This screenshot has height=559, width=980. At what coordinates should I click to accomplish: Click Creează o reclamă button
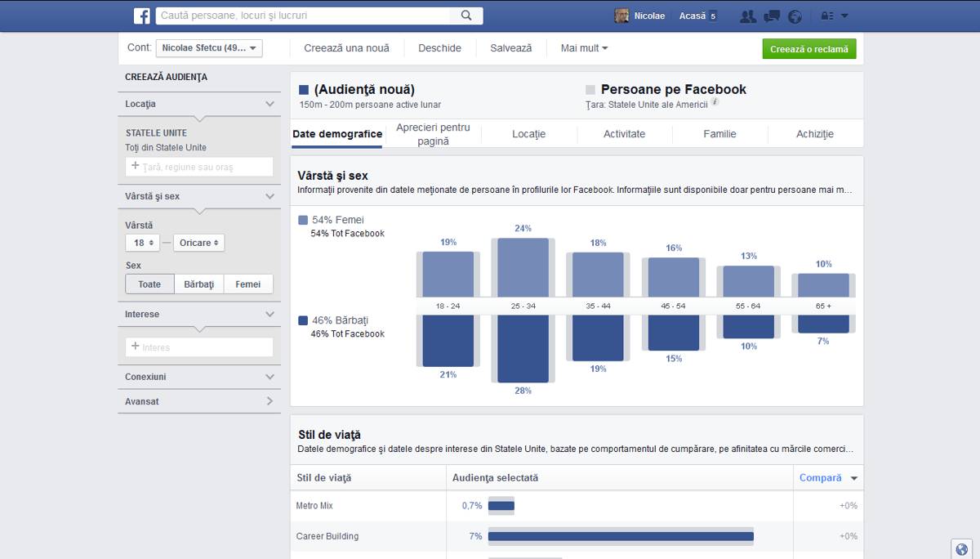[809, 49]
